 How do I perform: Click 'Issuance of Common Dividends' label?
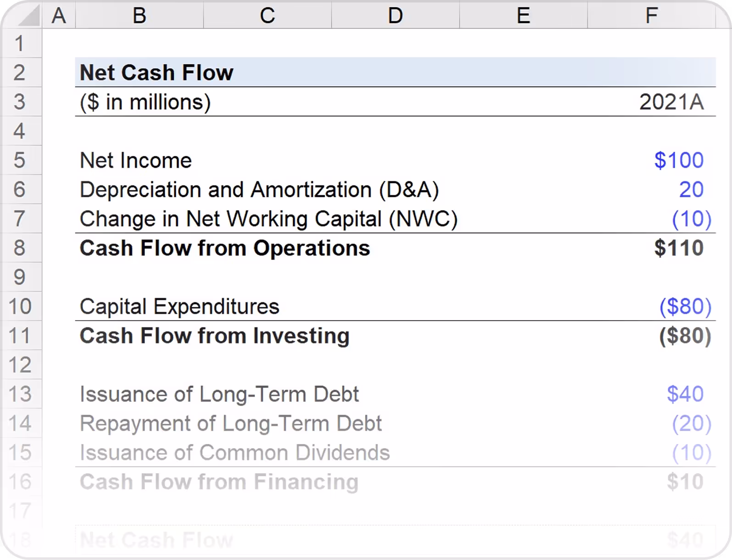coord(235,453)
